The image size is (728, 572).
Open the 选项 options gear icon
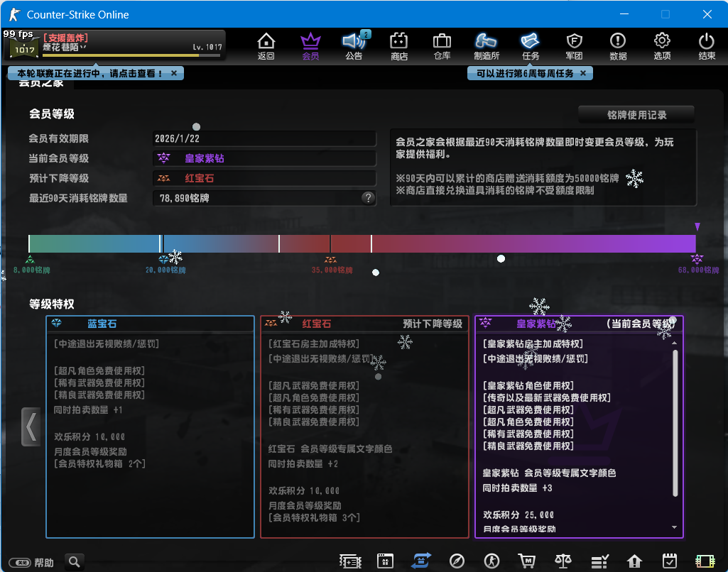click(662, 46)
